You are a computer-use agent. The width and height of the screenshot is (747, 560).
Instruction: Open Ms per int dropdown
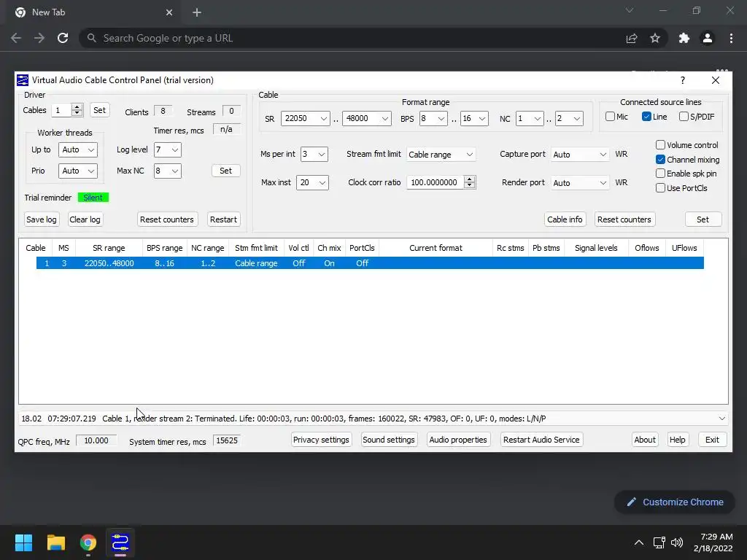(314, 154)
